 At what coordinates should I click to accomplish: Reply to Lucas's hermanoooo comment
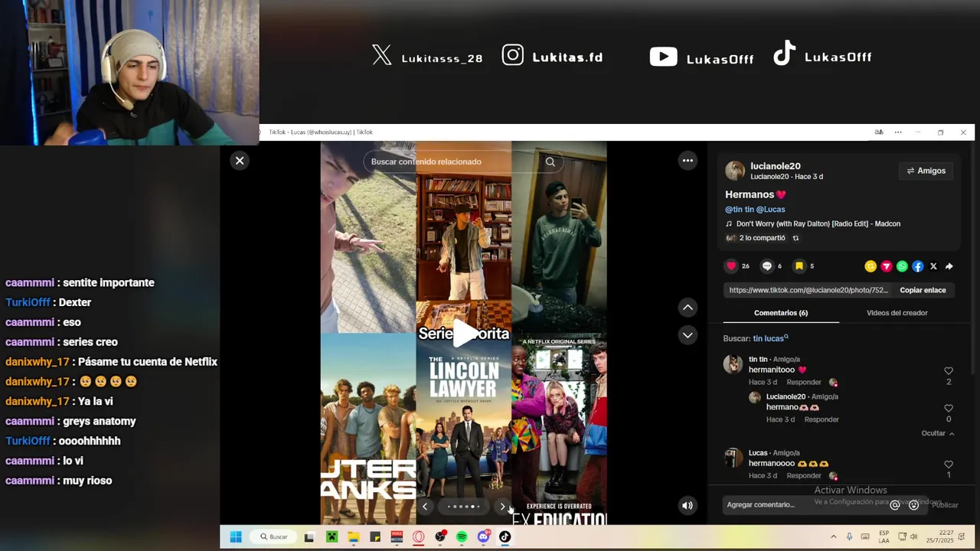click(x=804, y=475)
